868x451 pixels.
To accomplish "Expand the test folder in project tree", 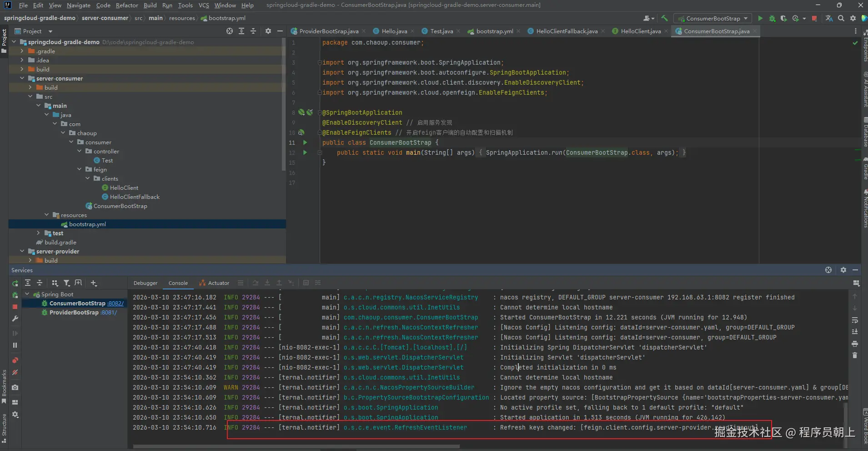I will click(x=38, y=233).
